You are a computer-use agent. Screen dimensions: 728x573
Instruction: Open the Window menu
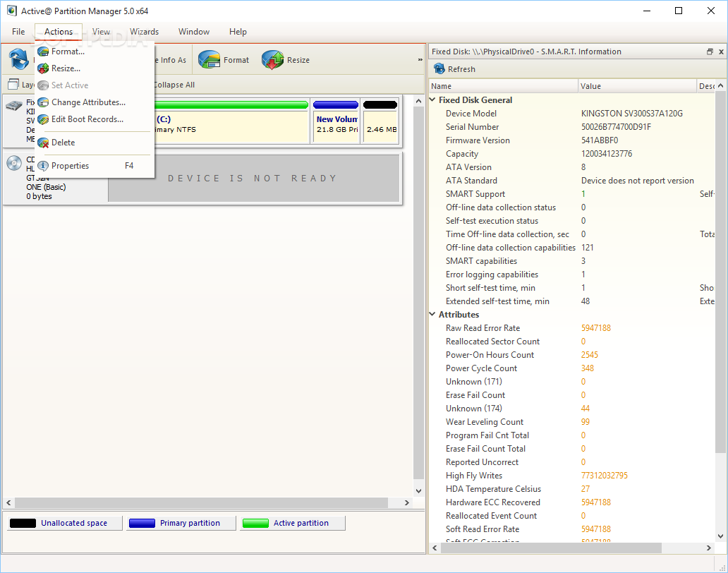pyautogui.click(x=193, y=32)
